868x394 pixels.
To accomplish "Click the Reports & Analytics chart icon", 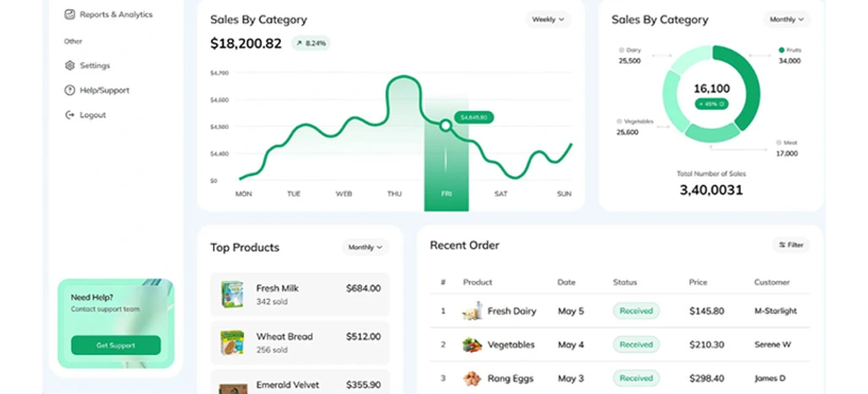I will (x=69, y=14).
